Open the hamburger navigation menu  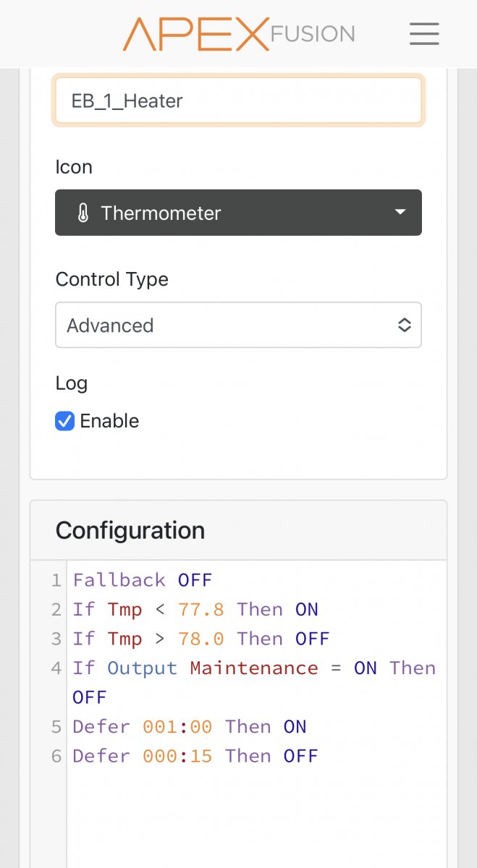[x=424, y=33]
